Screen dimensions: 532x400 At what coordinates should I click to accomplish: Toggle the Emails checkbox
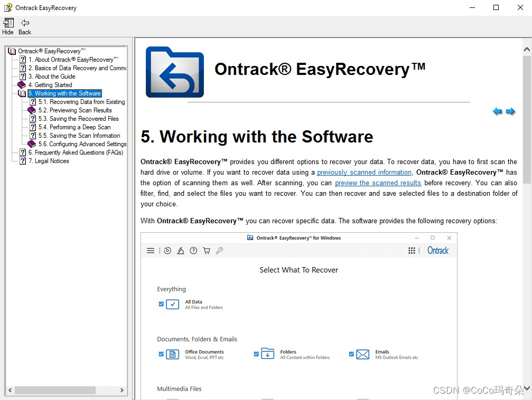[351, 354]
